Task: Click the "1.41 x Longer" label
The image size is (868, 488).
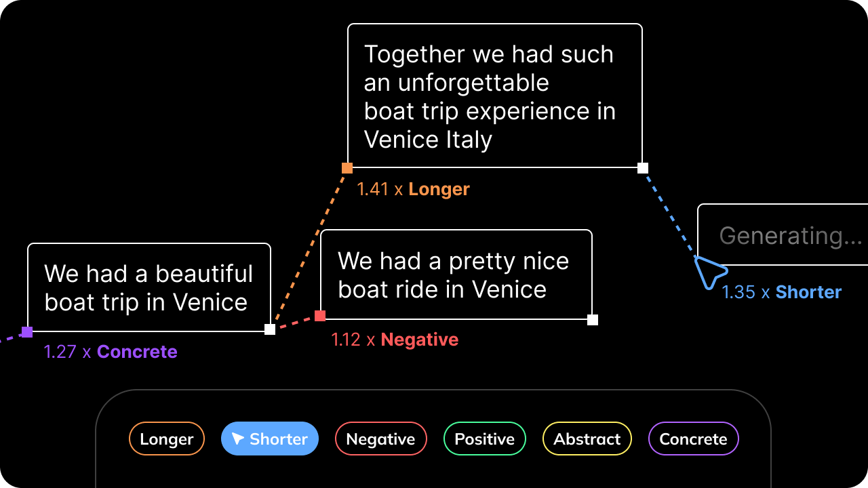Action: [413, 189]
